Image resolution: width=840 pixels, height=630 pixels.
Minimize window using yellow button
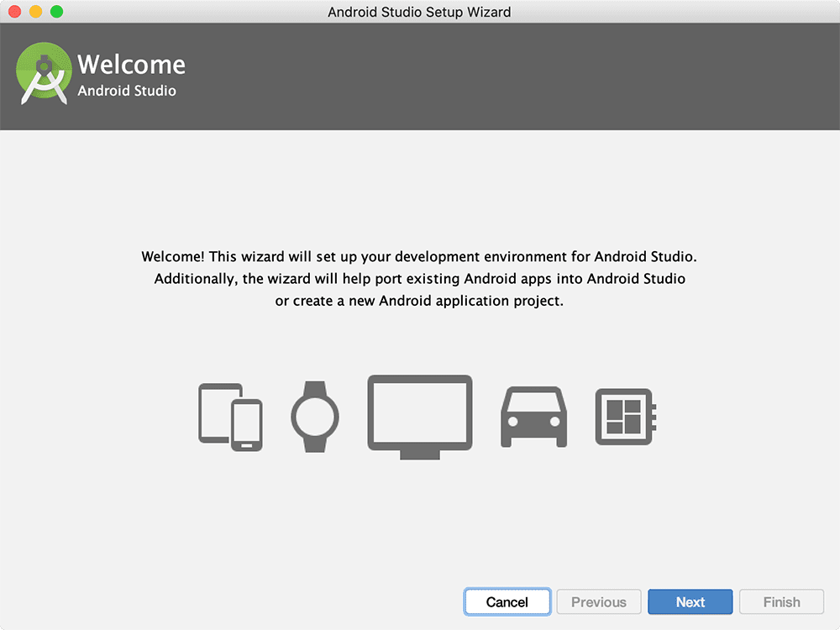point(36,11)
